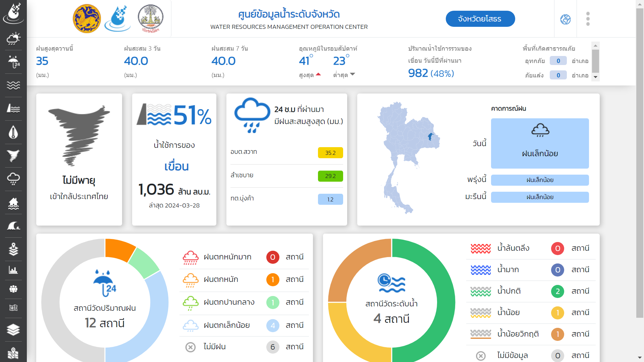
Task: Click the orange 1 badge for น้ำน้อยวิกฤติ
Action: (x=557, y=334)
